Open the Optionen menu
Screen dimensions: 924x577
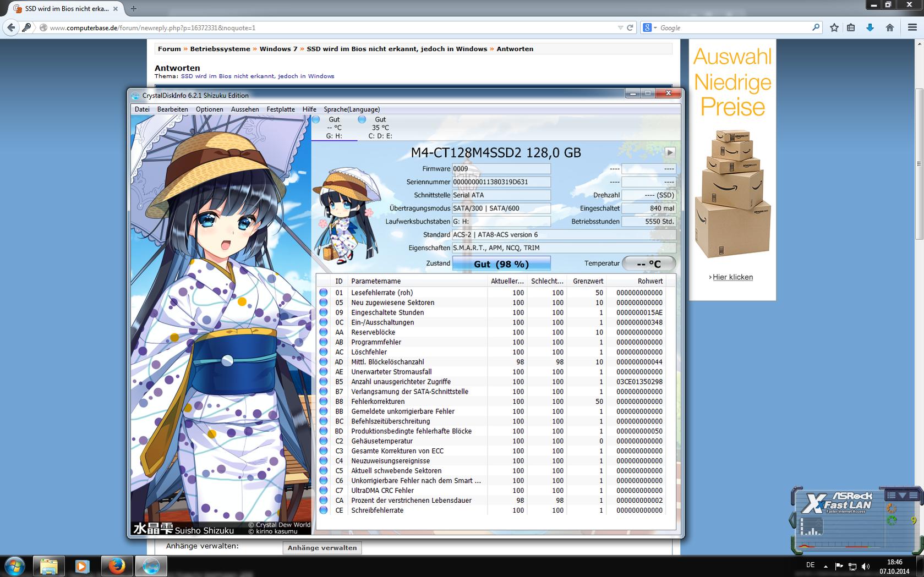pos(209,109)
